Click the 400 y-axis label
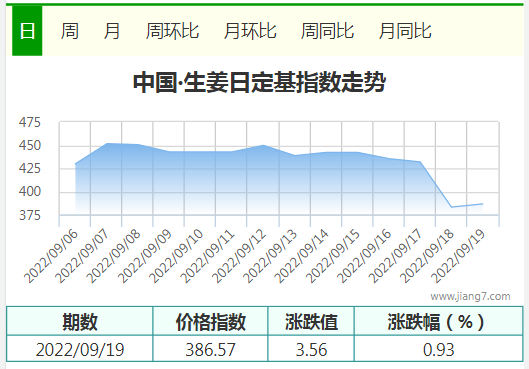The height and width of the screenshot is (369, 529). tap(30, 191)
